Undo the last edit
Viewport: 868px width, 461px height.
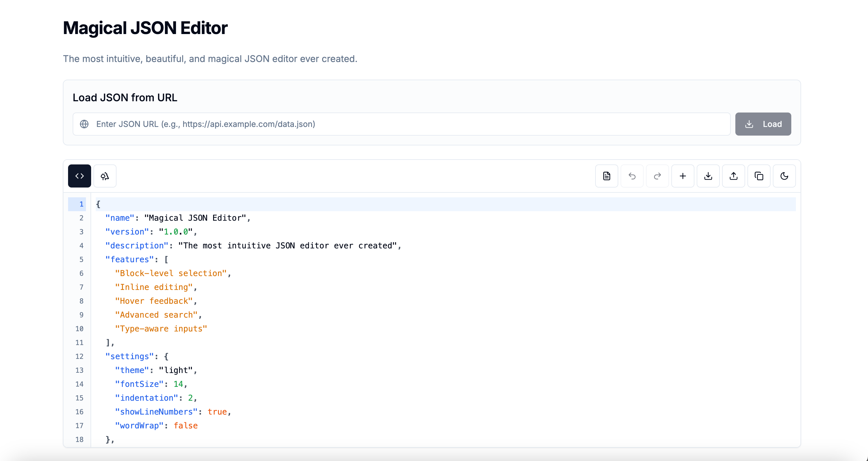pyautogui.click(x=632, y=176)
